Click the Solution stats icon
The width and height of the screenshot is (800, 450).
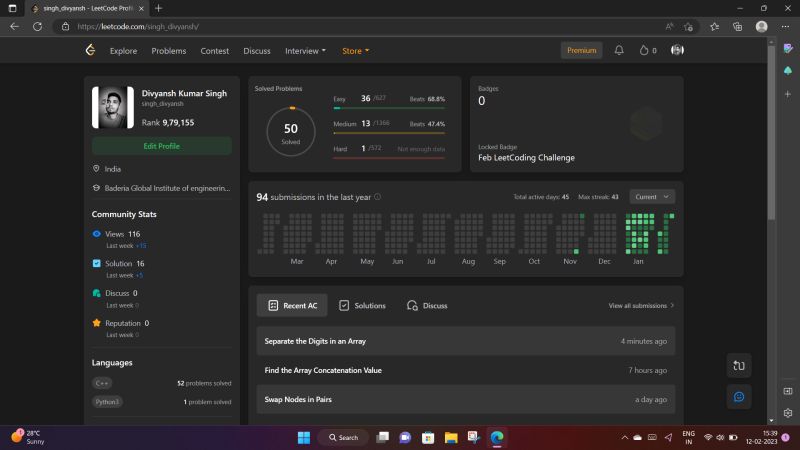point(96,263)
